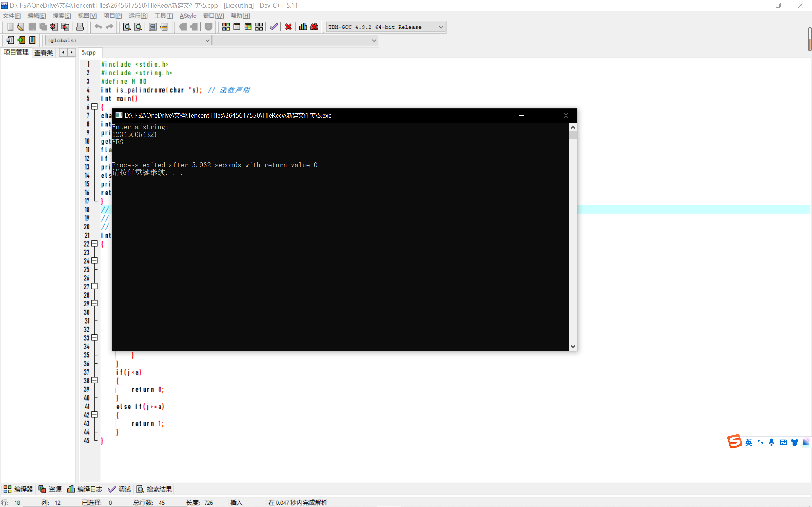Click the New file toolbar icon

pyautogui.click(x=10, y=27)
